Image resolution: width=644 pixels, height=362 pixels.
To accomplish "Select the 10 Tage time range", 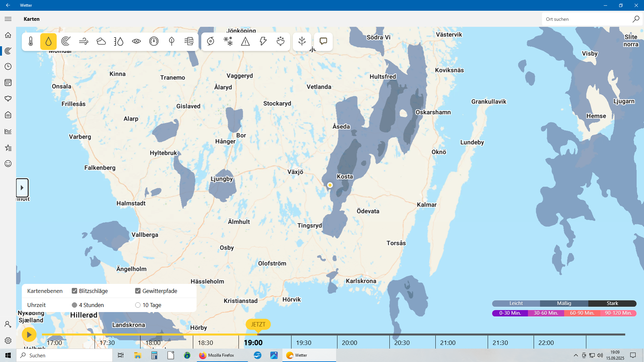I will pos(138,305).
